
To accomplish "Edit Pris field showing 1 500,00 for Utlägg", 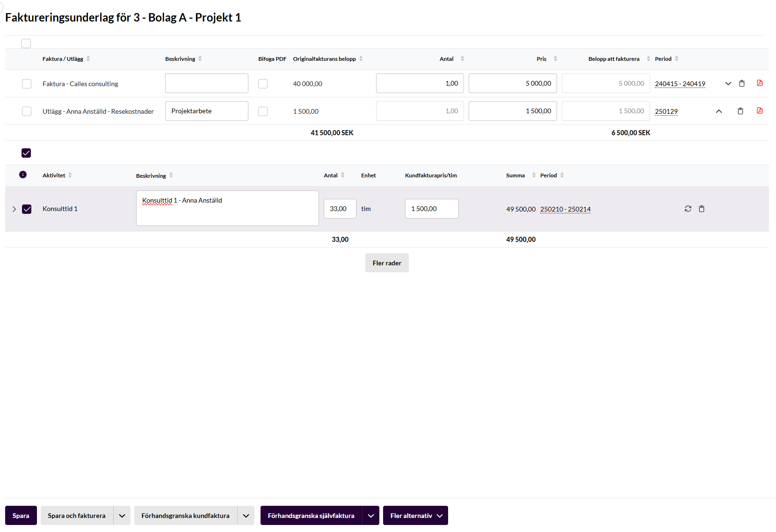I will coord(513,111).
